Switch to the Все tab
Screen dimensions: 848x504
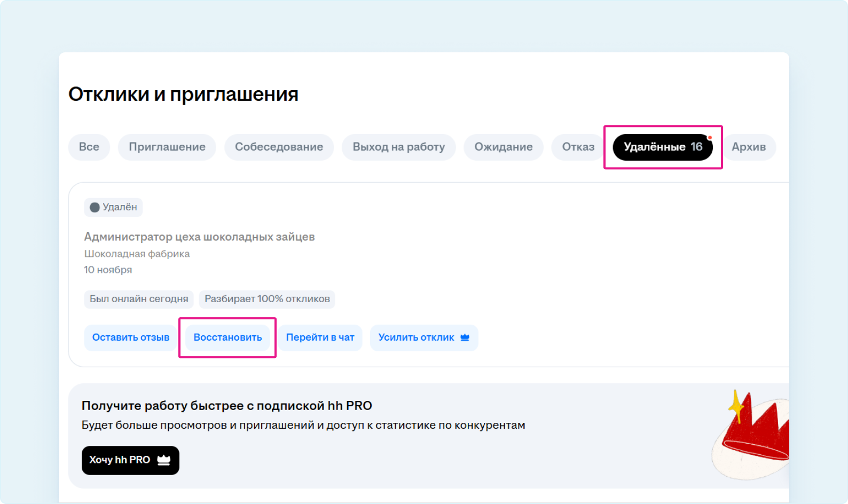click(89, 147)
